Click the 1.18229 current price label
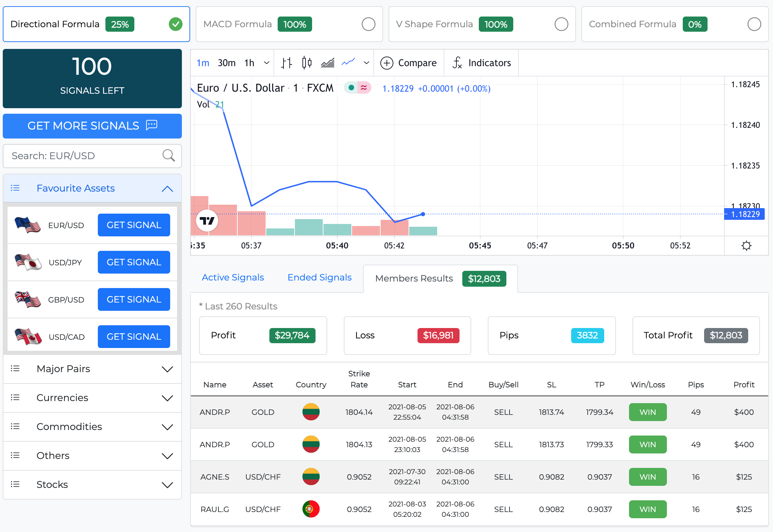The height and width of the screenshot is (532, 773). pyautogui.click(x=744, y=214)
